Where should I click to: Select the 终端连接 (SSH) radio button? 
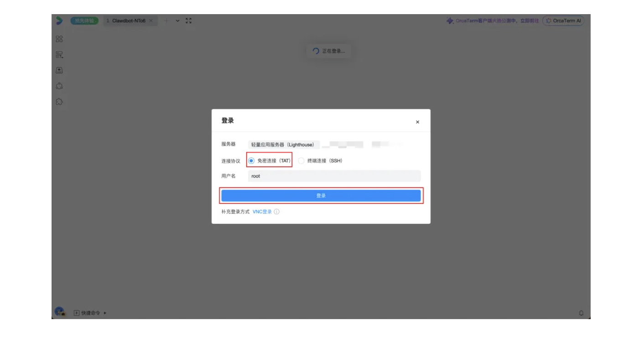point(302,160)
